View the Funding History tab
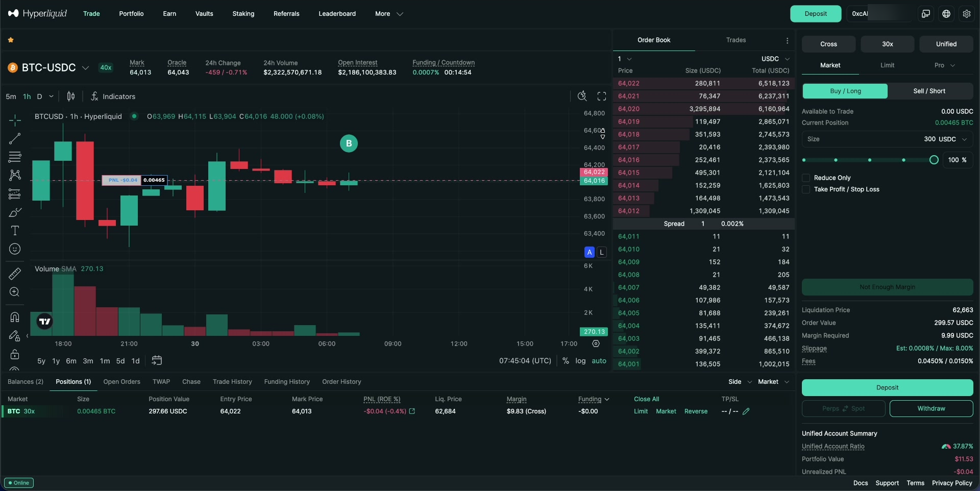Image resolution: width=980 pixels, height=491 pixels. pos(287,382)
